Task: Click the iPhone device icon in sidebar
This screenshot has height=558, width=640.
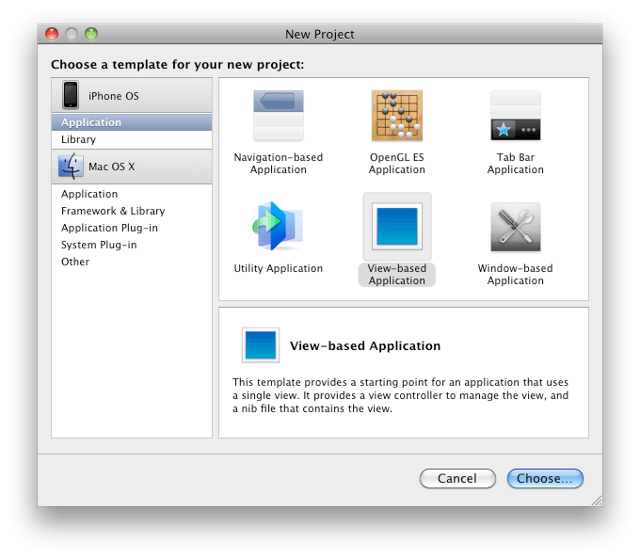Action: pos(70,95)
